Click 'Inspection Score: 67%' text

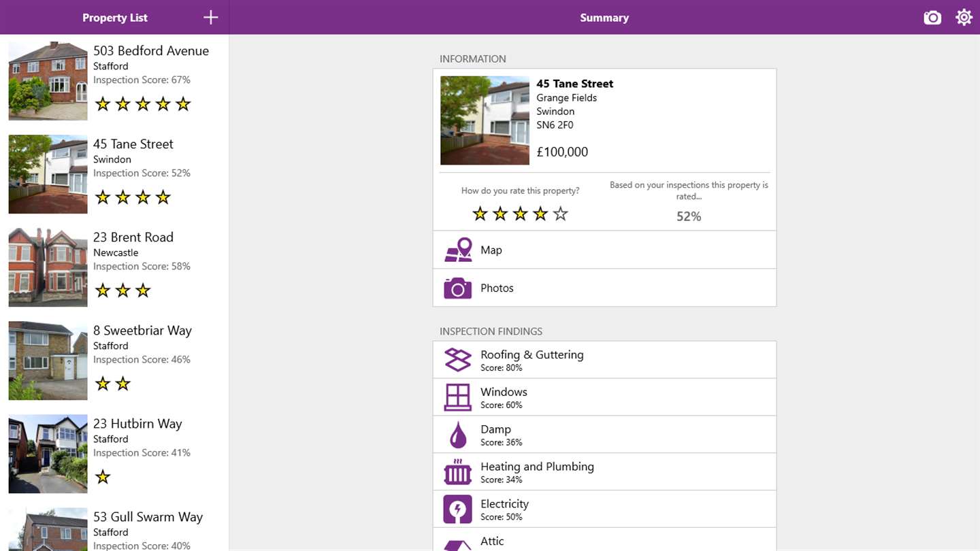coord(142,80)
